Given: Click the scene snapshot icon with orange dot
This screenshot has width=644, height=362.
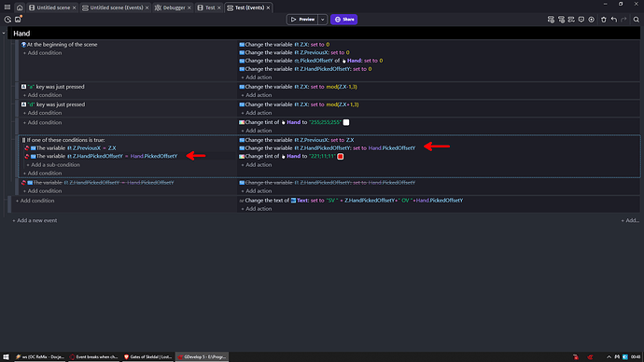Looking at the screenshot, I should coord(18,19).
